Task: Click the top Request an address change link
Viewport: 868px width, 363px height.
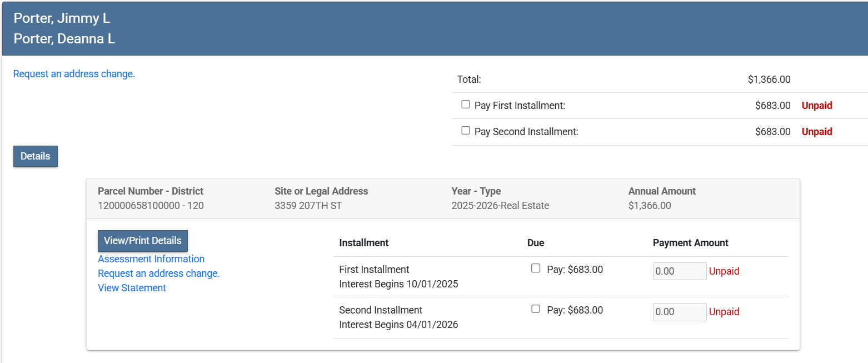Action: click(74, 74)
